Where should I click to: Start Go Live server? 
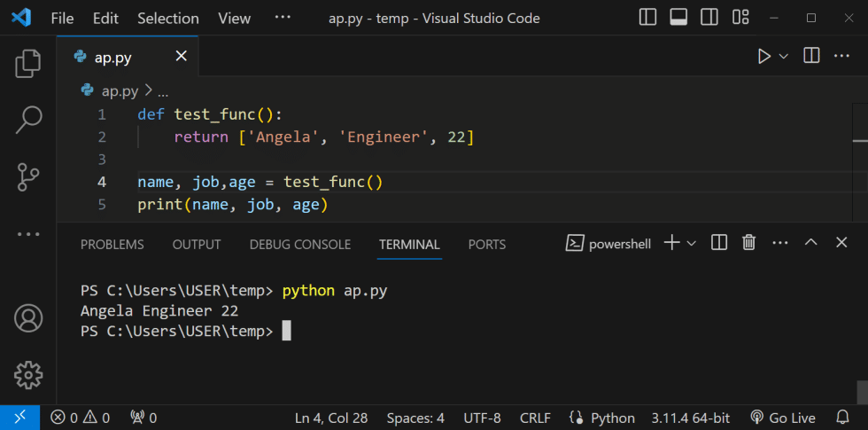coord(783,418)
